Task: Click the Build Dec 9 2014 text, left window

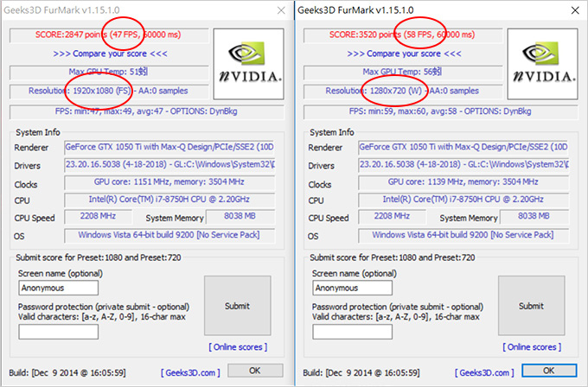Action: coord(67,373)
